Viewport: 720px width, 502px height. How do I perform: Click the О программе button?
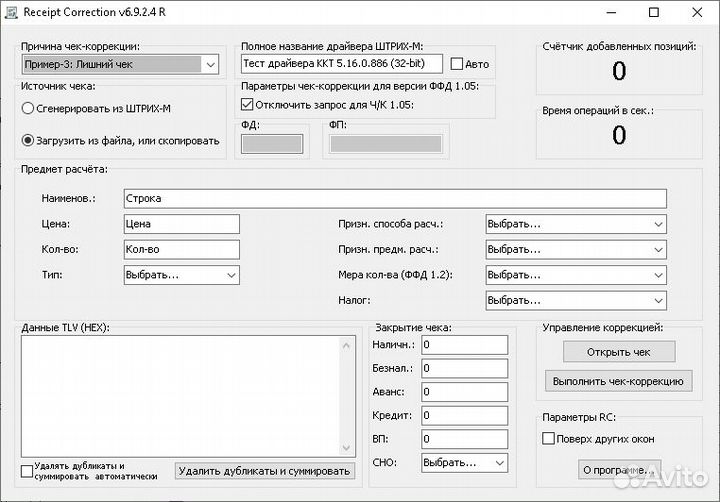[x=619, y=470]
